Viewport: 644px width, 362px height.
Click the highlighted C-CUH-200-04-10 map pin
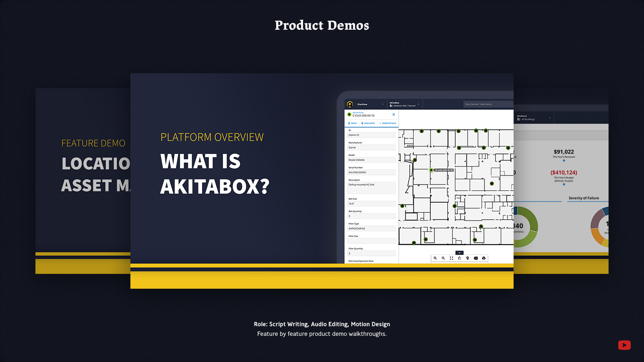pos(431,170)
